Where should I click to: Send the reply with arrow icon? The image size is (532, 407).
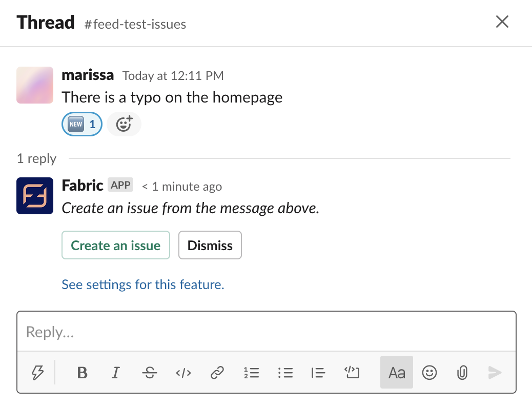click(495, 372)
